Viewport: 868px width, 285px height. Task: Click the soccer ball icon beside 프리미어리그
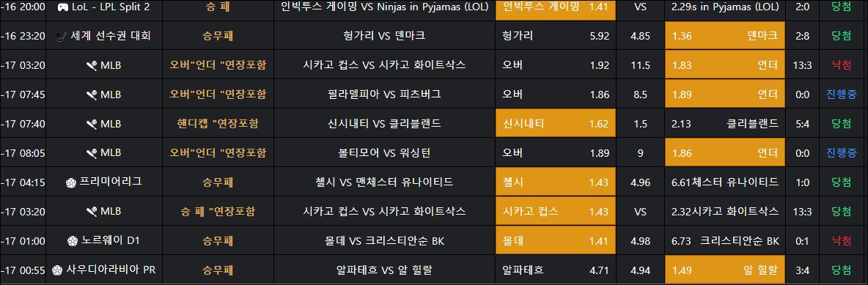click(71, 182)
